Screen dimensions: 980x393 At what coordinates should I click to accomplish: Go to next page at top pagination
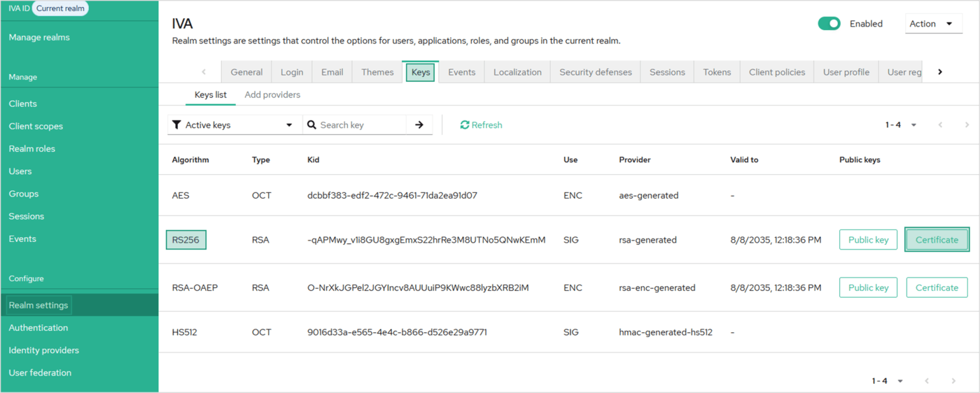967,125
